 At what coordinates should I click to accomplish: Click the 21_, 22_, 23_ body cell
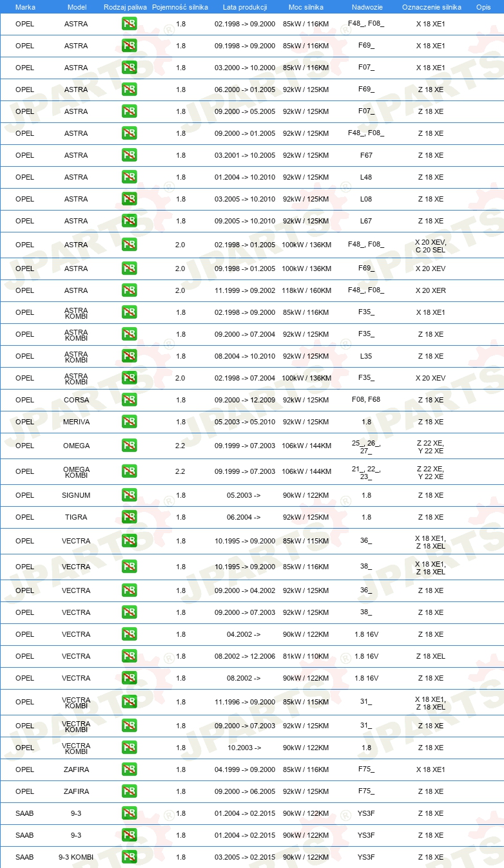pos(366,473)
